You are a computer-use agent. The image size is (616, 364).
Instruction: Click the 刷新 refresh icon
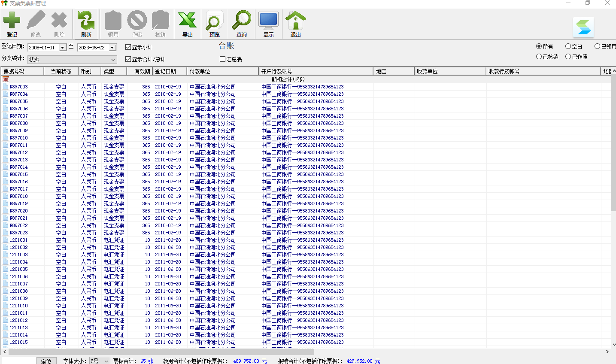point(86,20)
